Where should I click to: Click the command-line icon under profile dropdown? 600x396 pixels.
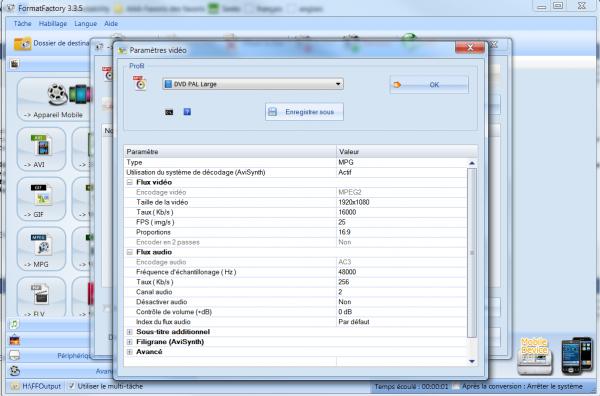(x=169, y=112)
